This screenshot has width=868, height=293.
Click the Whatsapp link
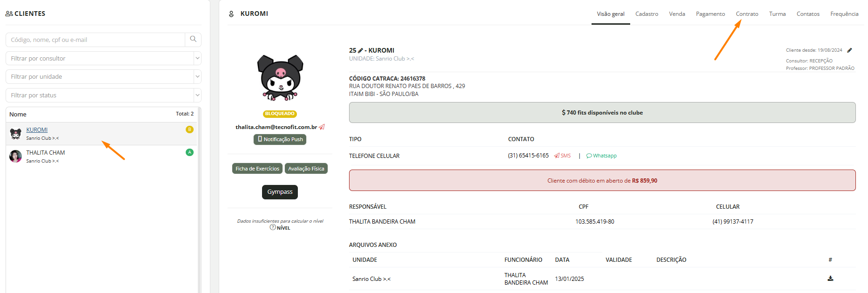(x=605, y=156)
